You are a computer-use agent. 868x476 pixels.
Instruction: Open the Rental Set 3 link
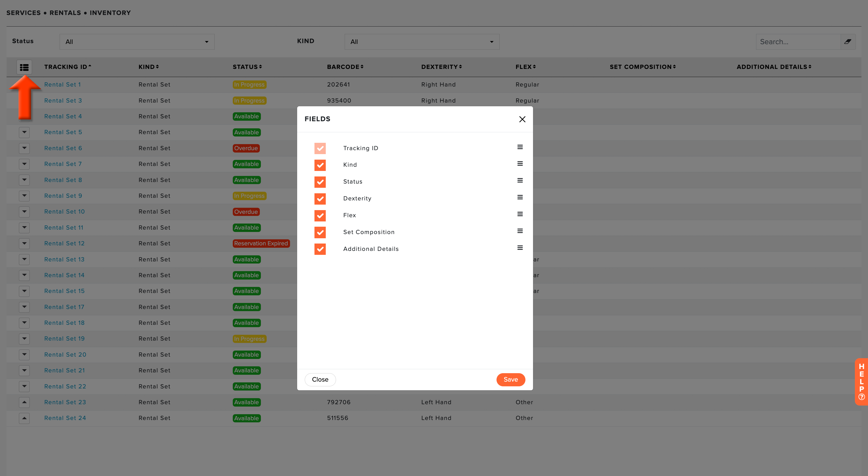coord(63,100)
